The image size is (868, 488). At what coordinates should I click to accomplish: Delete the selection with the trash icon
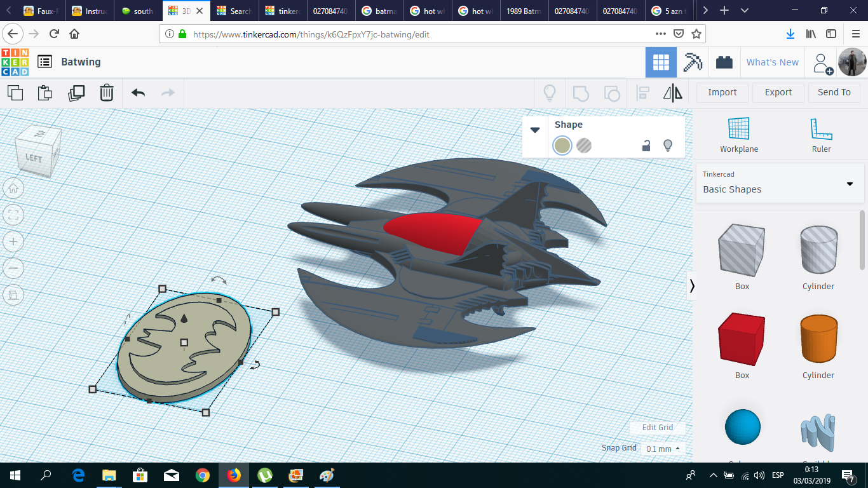click(107, 93)
